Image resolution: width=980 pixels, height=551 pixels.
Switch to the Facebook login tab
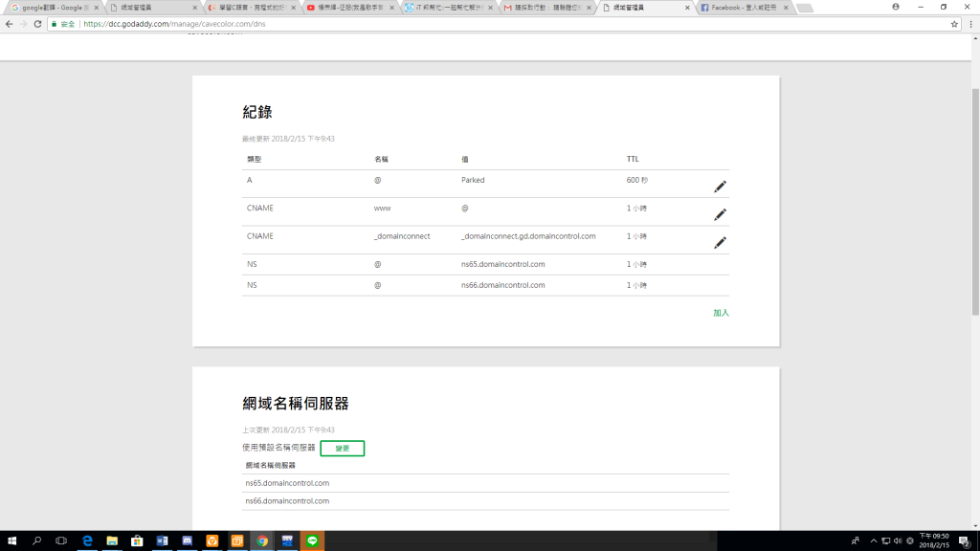pos(744,8)
